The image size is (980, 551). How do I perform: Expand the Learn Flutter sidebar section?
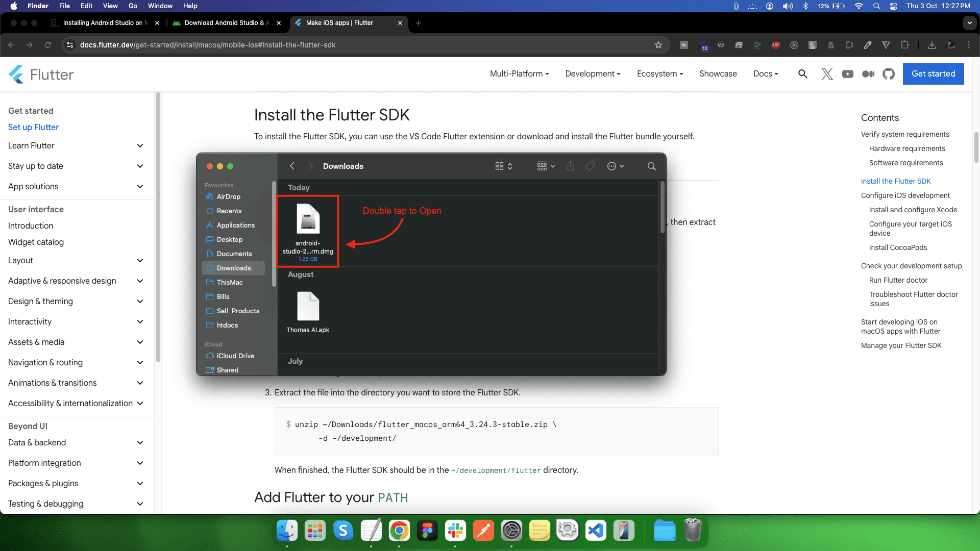point(140,146)
